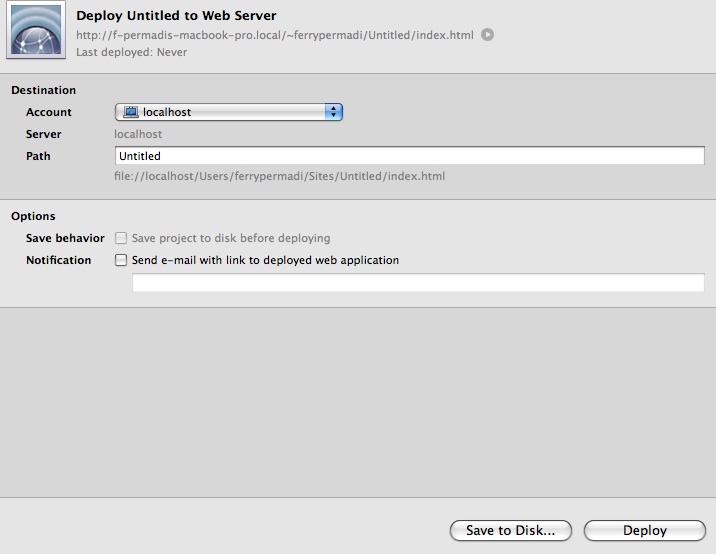Click the Last deployed: Never text
This screenshot has height=554, width=716.
point(132,52)
